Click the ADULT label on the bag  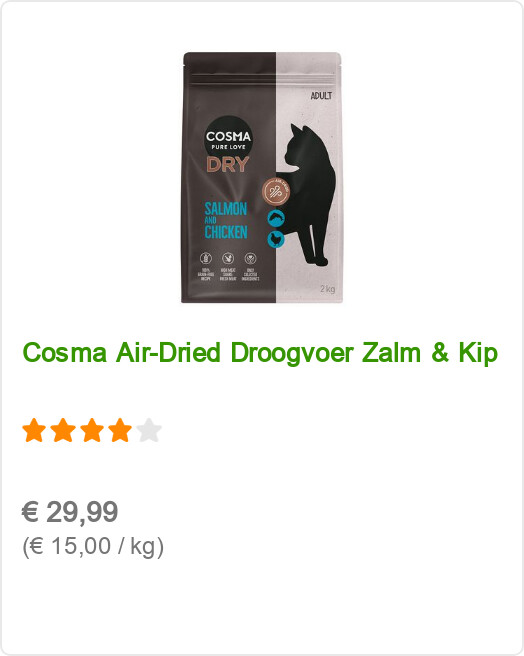tap(321, 96)
